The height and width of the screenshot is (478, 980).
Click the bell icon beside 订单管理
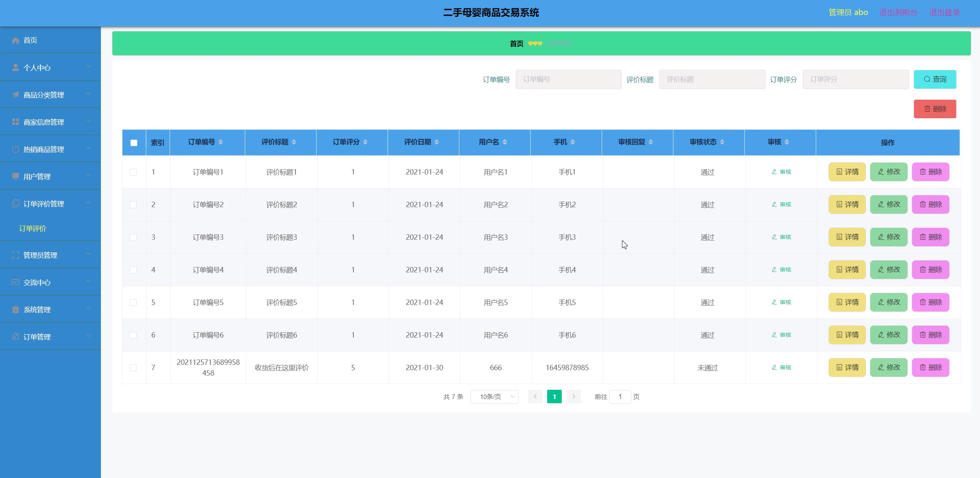pyautogui.click(x=15, y=337)
